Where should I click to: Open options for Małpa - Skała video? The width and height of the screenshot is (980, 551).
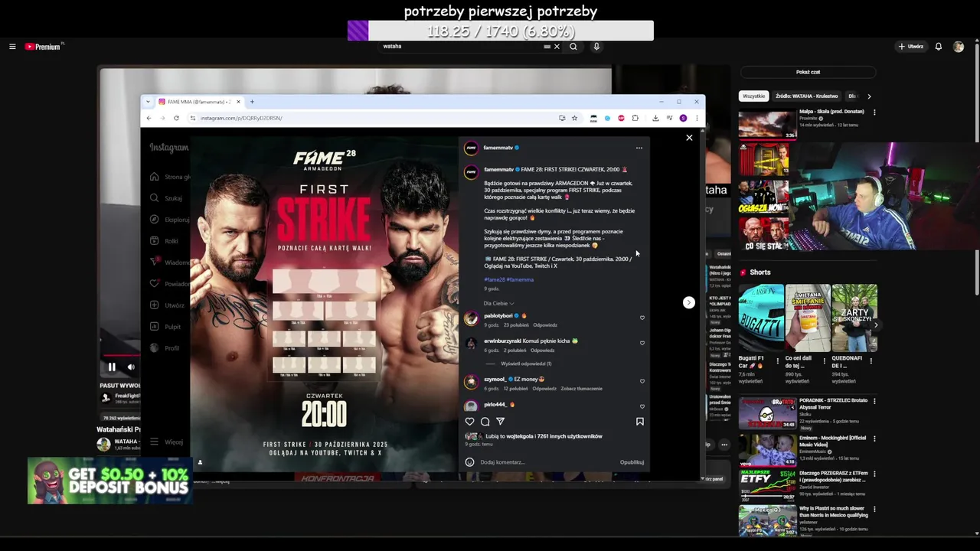pos(874,112)
